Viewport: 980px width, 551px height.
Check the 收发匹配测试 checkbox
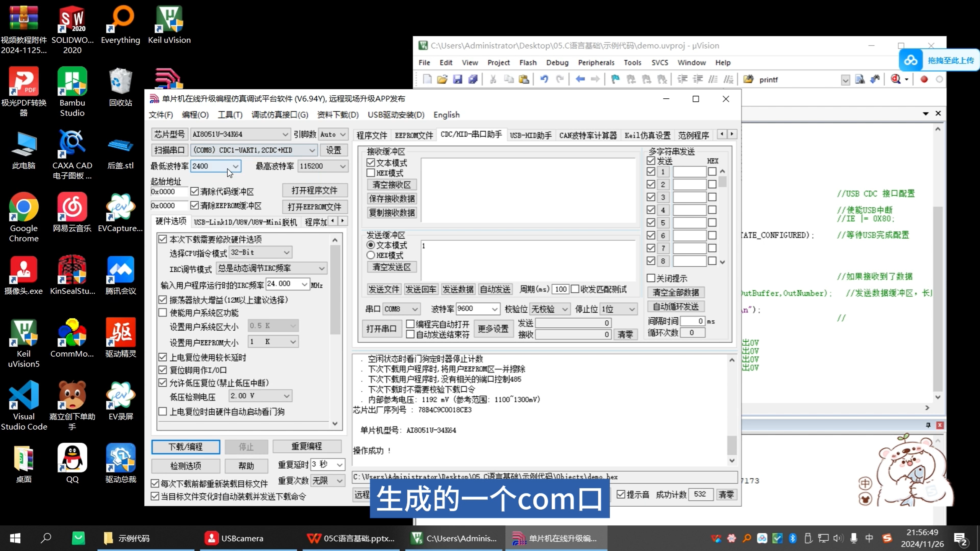(576, 289)
